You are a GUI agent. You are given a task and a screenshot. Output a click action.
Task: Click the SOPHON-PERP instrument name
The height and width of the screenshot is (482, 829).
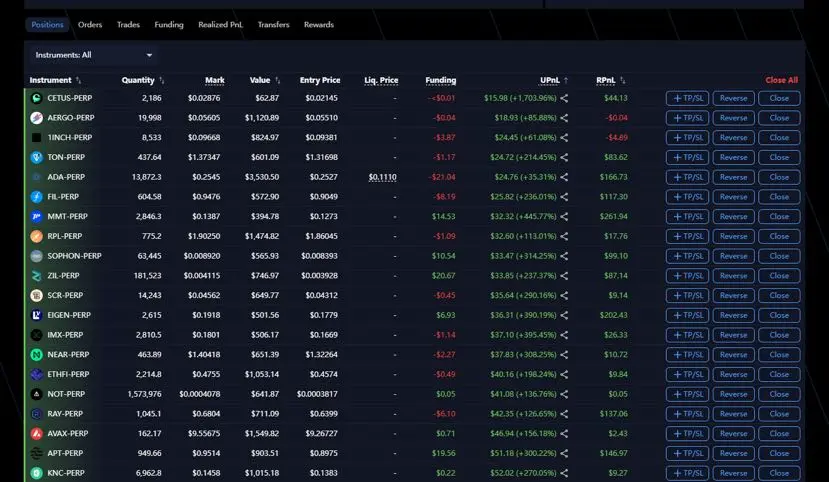(74, 256)
